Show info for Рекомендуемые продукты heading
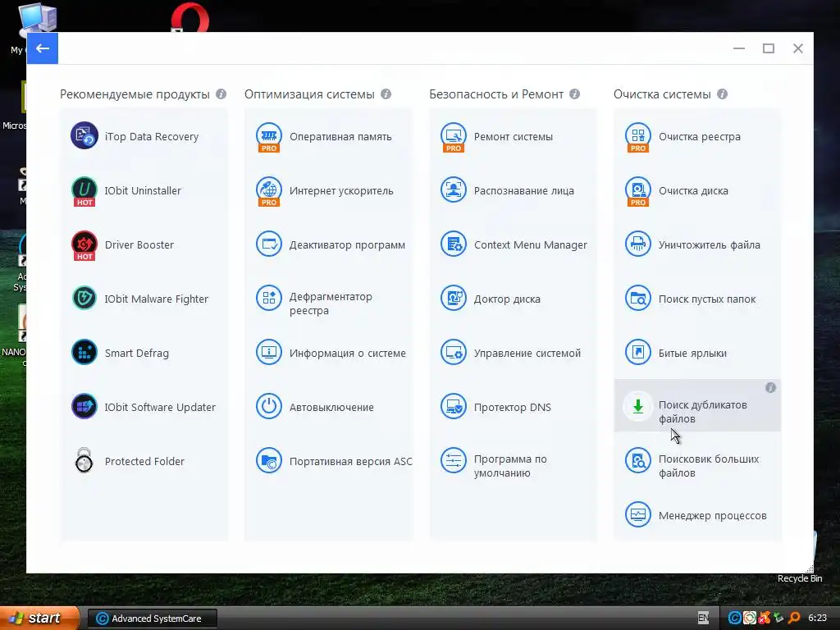 coord(221,94)
